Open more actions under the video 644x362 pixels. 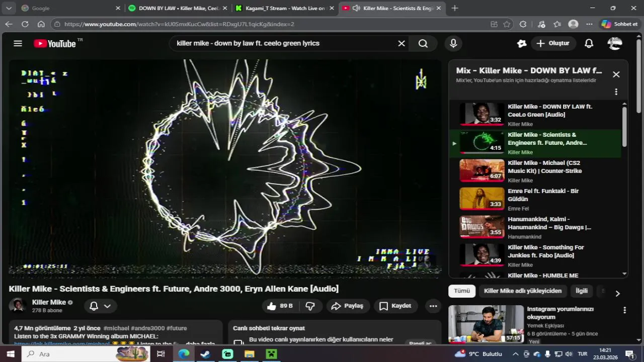tap(433, 306)
